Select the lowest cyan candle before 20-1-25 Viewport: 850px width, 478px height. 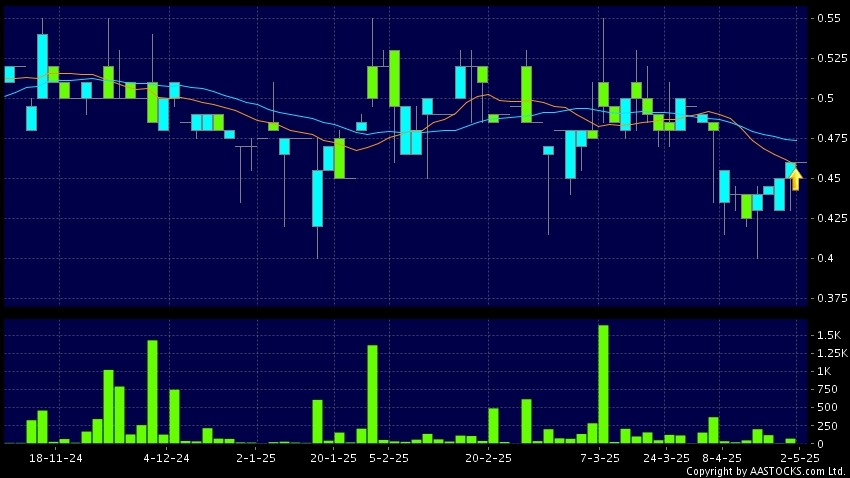click(x=318, y=198)
